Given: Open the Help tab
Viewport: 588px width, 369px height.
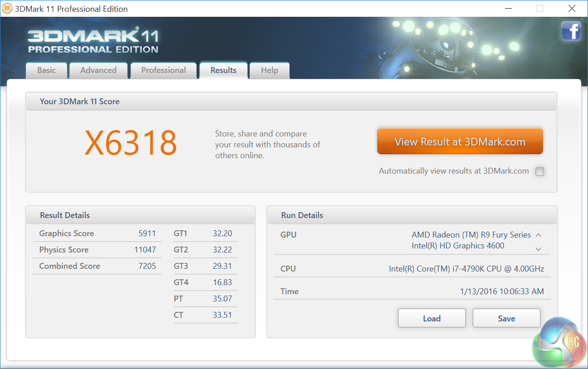Looking at the screenshot, I should pyautogui.click(x=270, y=70).
